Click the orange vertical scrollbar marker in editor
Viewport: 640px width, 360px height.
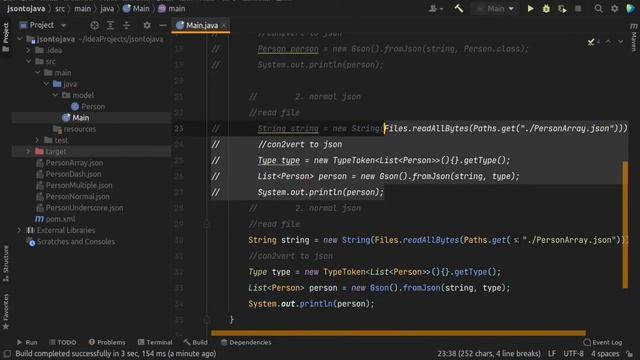(625, 225)
